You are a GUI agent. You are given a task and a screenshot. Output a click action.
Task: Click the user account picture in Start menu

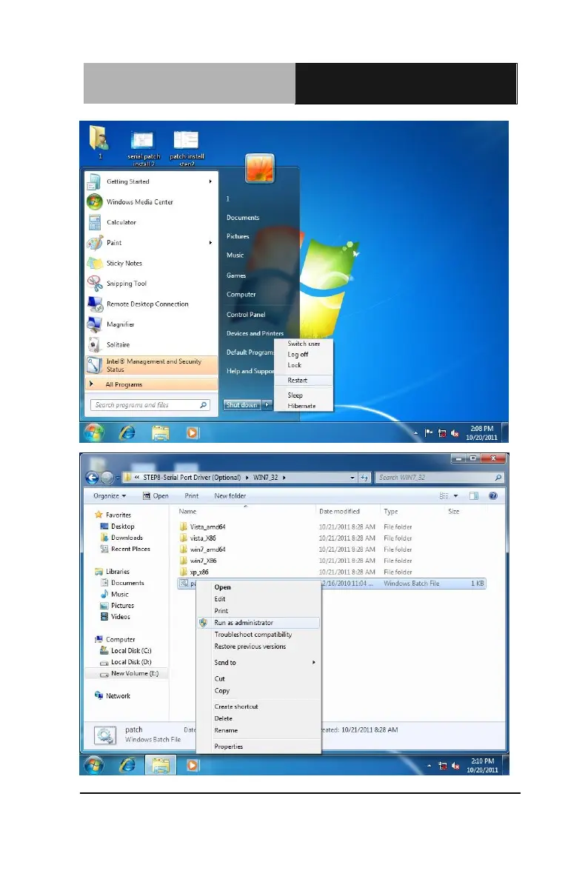pos(260,168)
